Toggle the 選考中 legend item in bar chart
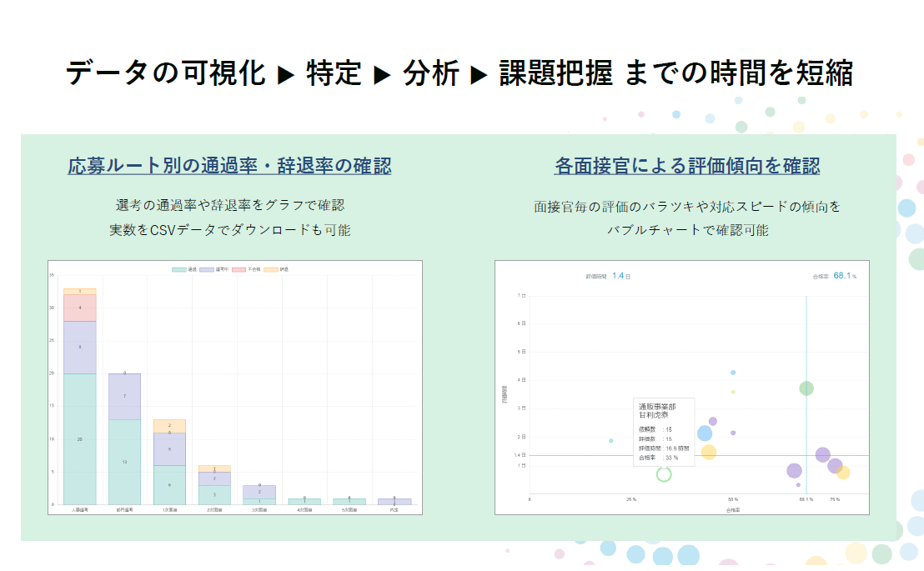Screen dimensions: 924x571 click(x=215, y=269)
